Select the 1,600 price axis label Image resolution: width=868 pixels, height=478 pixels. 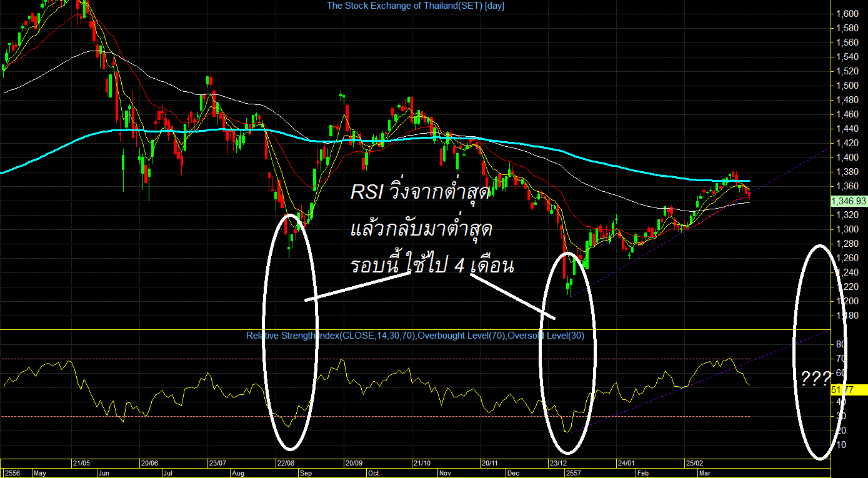coord(846,14)
